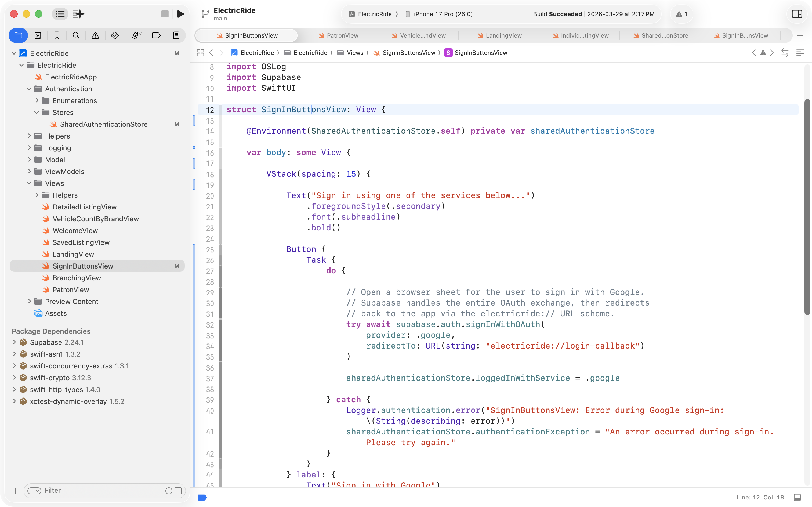The width and height of the screenshot is (812, 507).
Task: Toggle the navigator sidebar visibility
Action: click(60, 14)
